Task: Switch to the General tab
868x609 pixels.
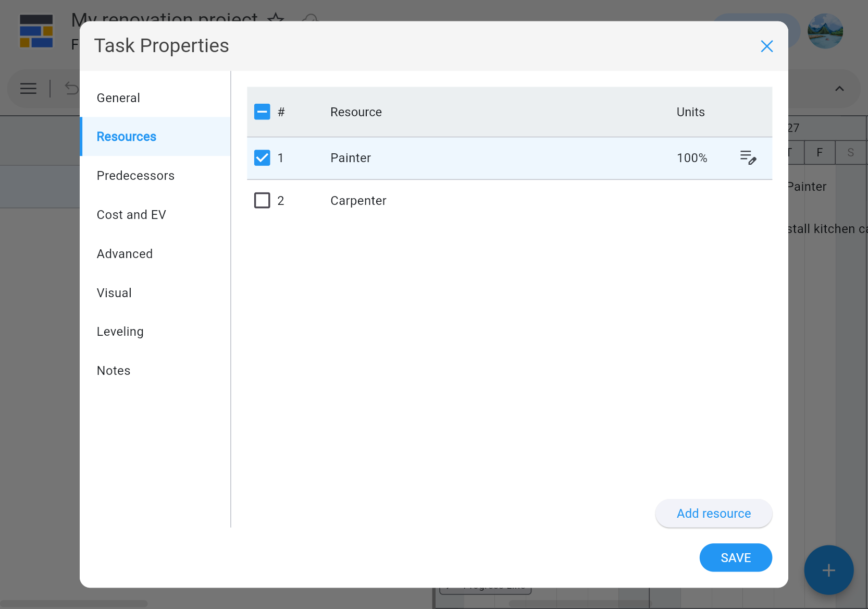Action: 118,98
